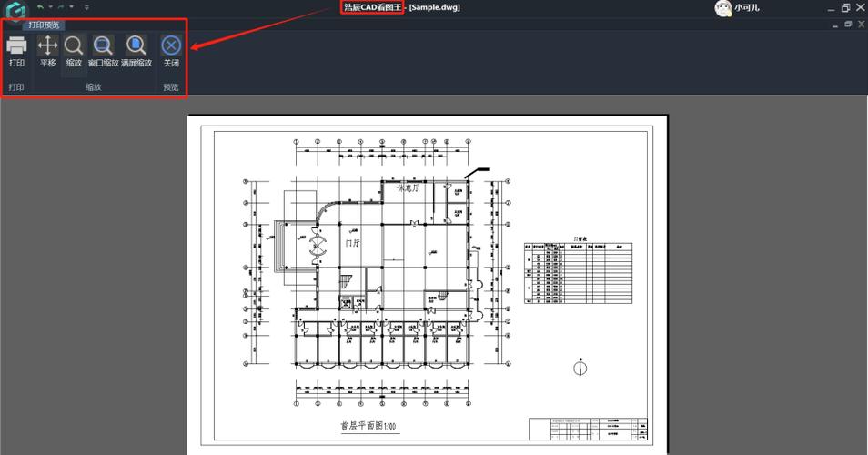The image size is (868, 455).
Task: Click the door and window table in preview
Action: coord(579,278)
